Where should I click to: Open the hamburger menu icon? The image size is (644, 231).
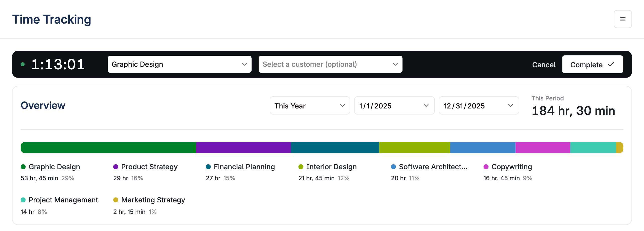[623, 19]
